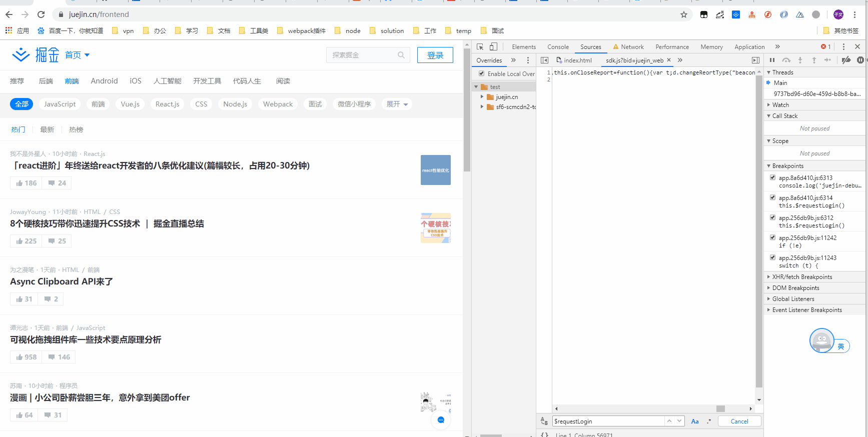Open the Sources navigator more options menu
The image size is (868, 437).
[x=528, y=60]
